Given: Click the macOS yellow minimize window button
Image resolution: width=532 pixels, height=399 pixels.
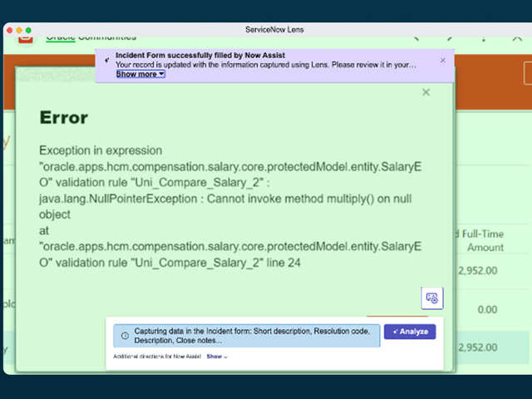Looking at the screenshot, I should tap(19, 30).
